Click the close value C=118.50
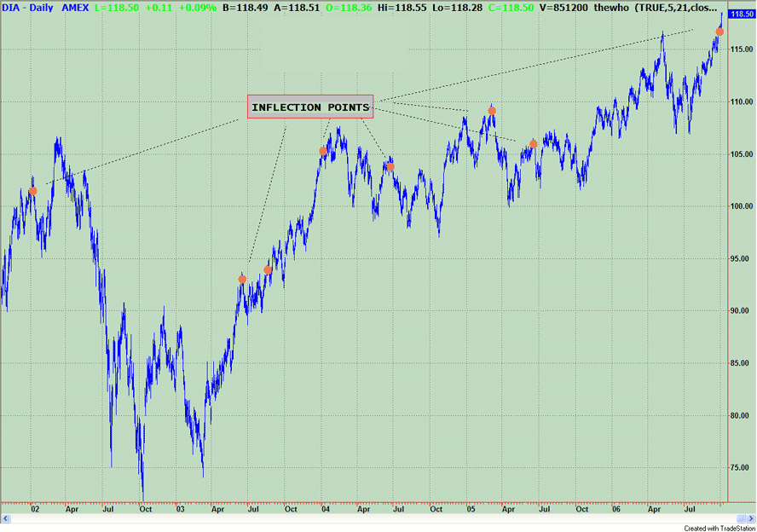 point(511,8)
